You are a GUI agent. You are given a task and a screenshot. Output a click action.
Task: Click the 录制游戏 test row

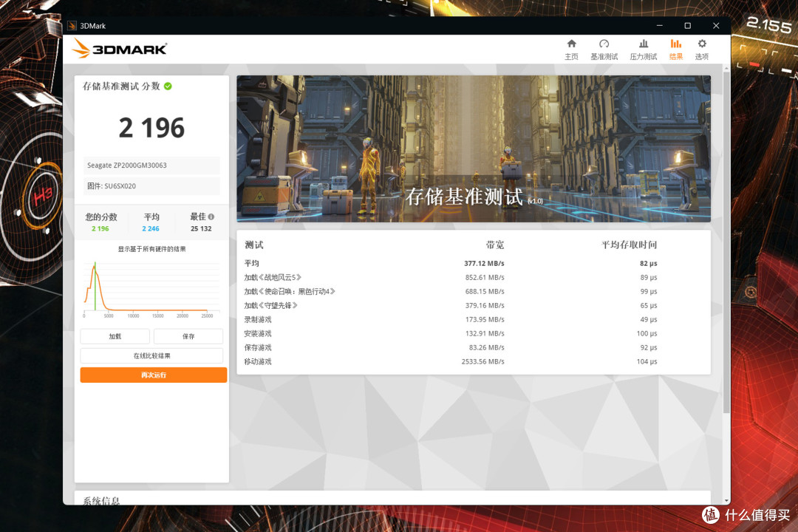[x=451, y=319]
